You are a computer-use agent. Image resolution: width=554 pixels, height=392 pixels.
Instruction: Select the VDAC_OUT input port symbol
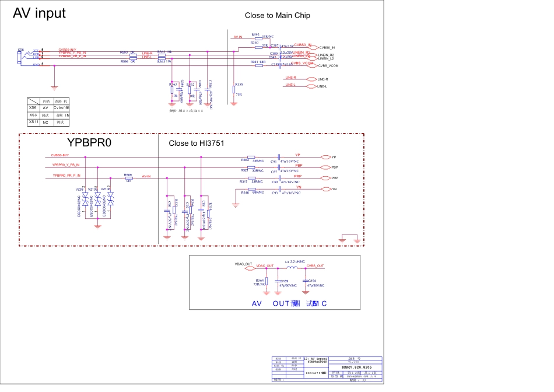(x=250, y=268)
